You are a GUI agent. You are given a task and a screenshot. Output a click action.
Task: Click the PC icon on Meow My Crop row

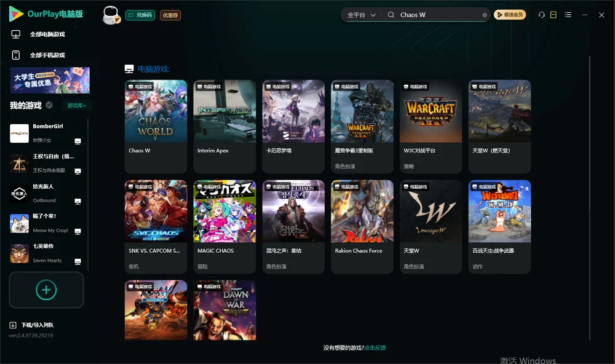point(77,231)
